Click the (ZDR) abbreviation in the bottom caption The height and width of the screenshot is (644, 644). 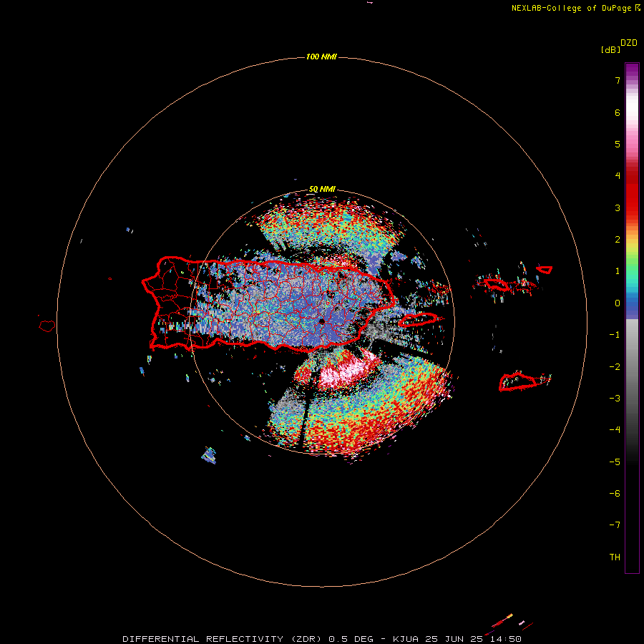(x=306, y=639)
